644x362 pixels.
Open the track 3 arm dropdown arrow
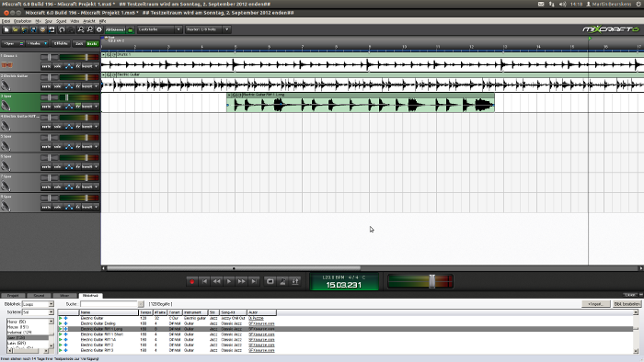(96, 107)
